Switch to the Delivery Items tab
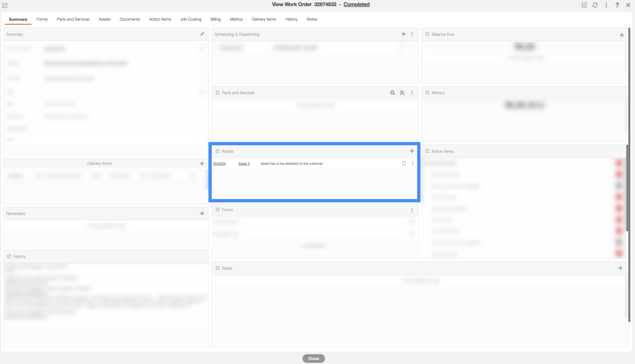This screenshot has height=364, width=635. tap(264, 19)
